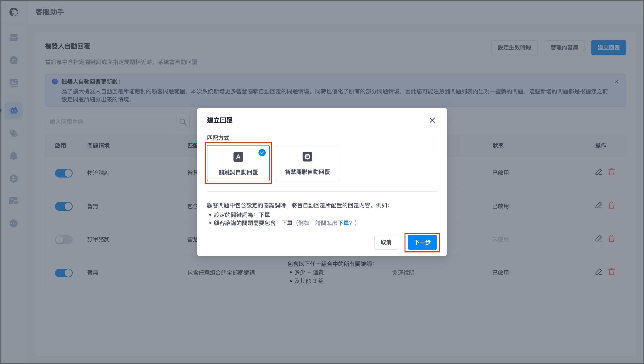Screen dimensions: 644x364
Task: Click the 狀態 column header
Action: click(498, 146)
